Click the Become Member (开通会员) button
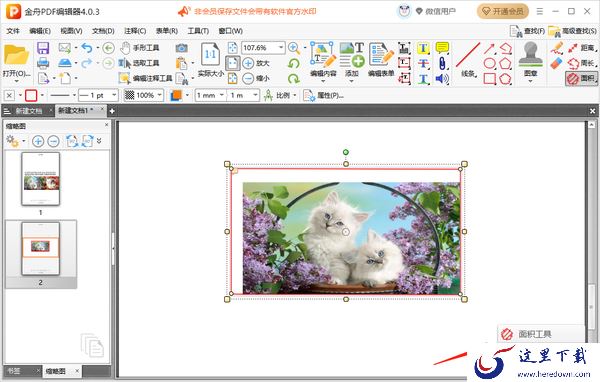This screenshot has height=382, width=600. click(502, 11)
